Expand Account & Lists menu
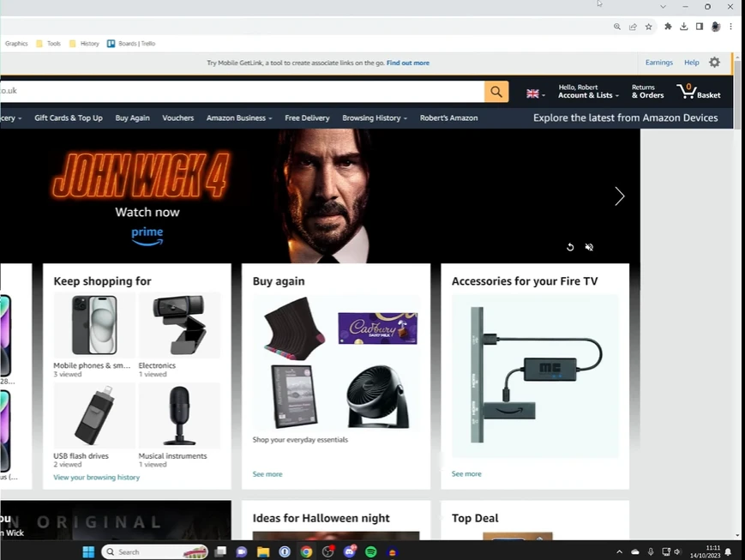 tap(588, 91)
